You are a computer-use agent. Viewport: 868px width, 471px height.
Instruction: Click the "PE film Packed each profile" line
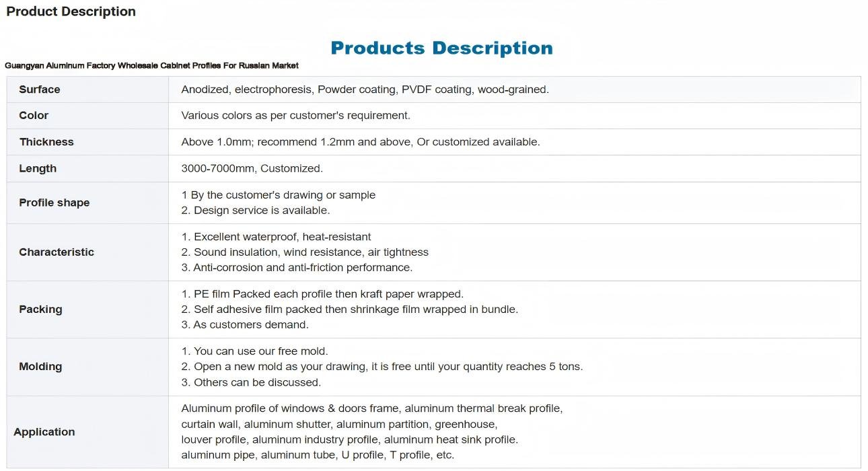coord(322,294)
